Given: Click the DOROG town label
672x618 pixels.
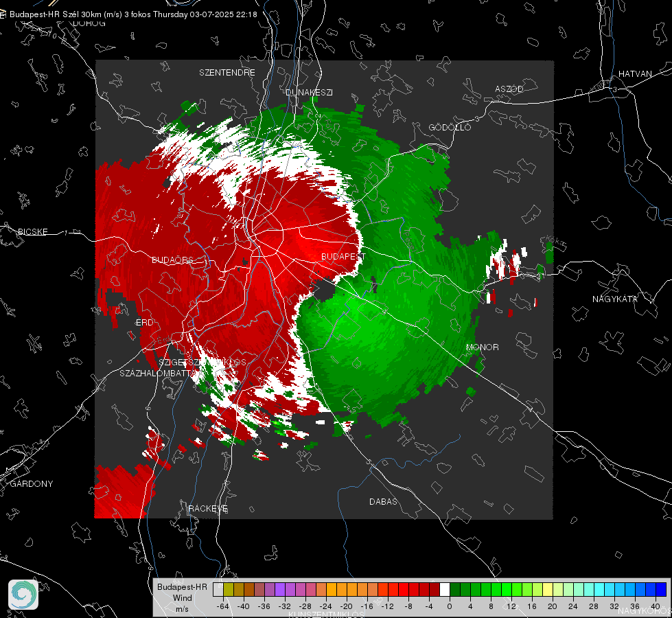Looking at the screenshot, I should point(89,23).
